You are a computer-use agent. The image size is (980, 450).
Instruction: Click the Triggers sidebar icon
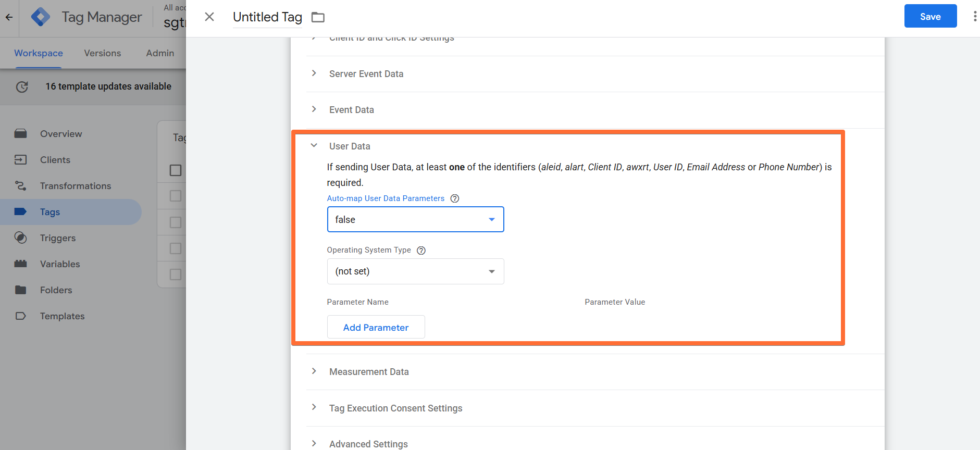[x=21, y=238]
